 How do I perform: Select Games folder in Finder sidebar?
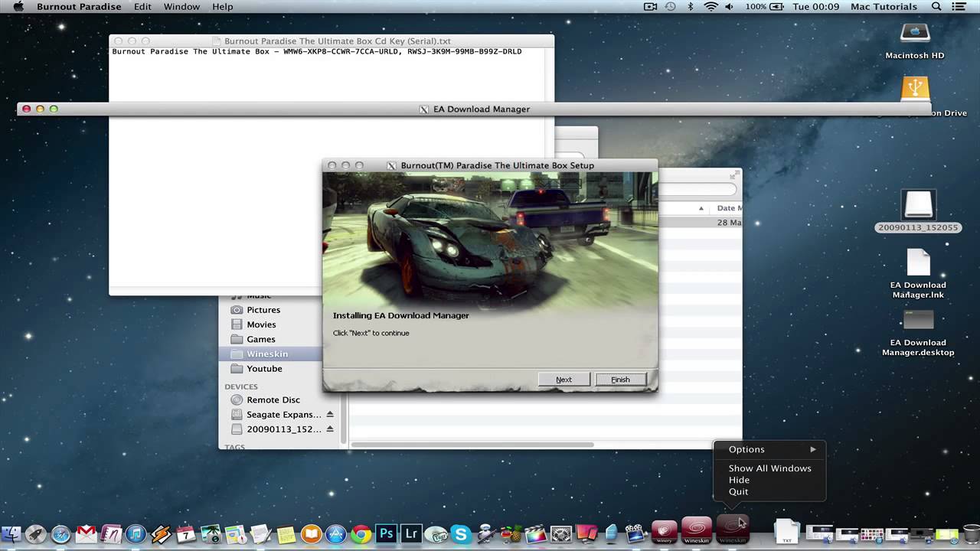click(x=260, y=339)
